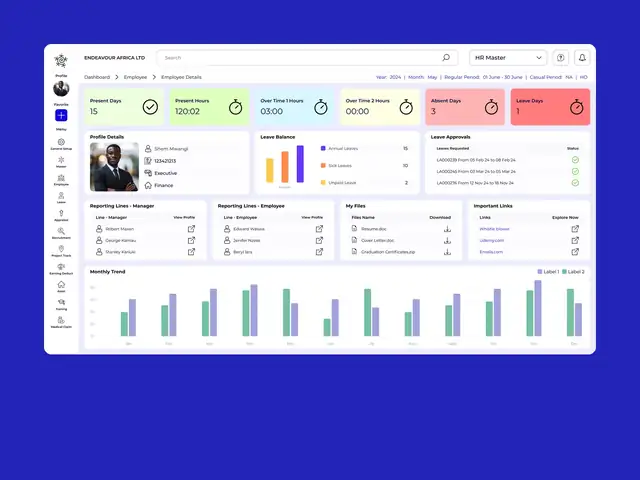Download the Graduation Certificates.zip file
Image resolution: width=640 pixels, height=480 pixels.
pos(447,252)
